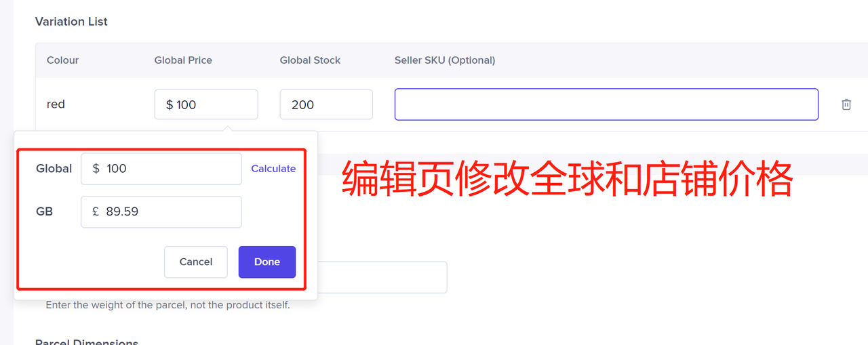Click the Variation List heading
The height and width of the screenshot is (345, 868).
pos(71,22)
